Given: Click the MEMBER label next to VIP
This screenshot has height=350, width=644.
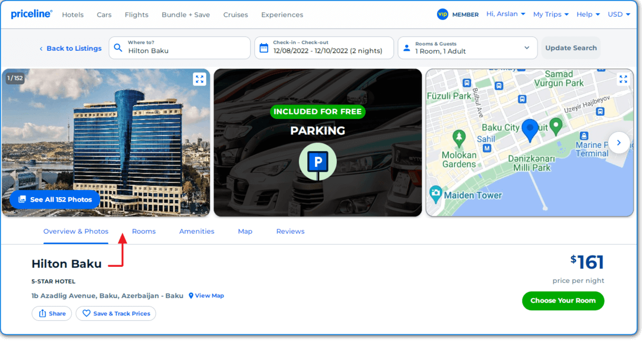Looking at the screenshot, I should point(466,15).
